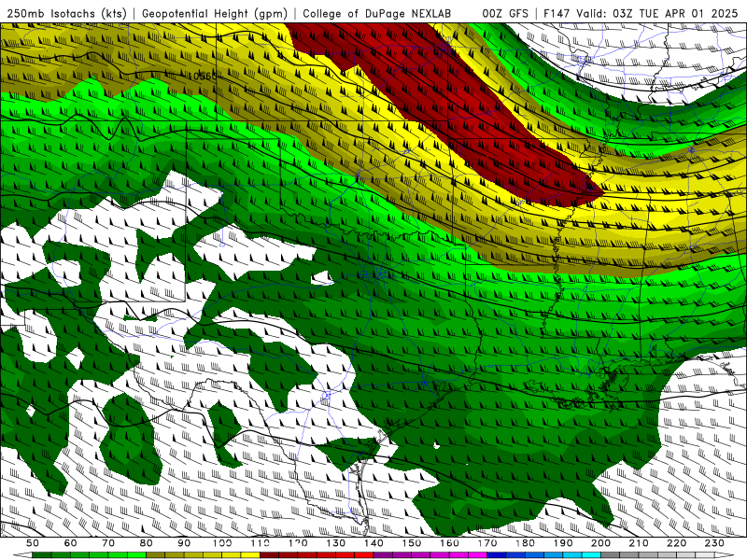Click the 'F147' forecast hour text
The height and width of the screenshot is (560, 747).
[557, 13]
